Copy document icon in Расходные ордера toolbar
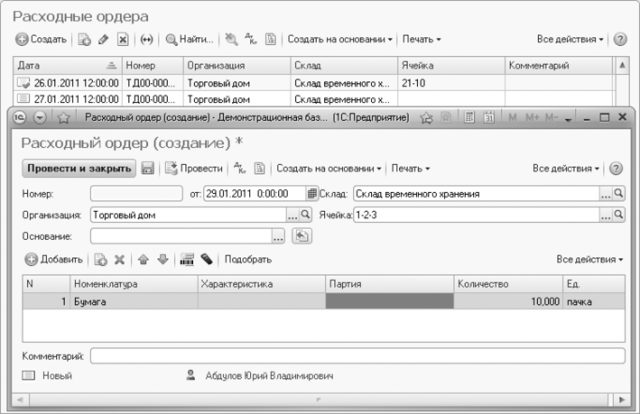This screenshot has height=414, width=640. point(84,39)
